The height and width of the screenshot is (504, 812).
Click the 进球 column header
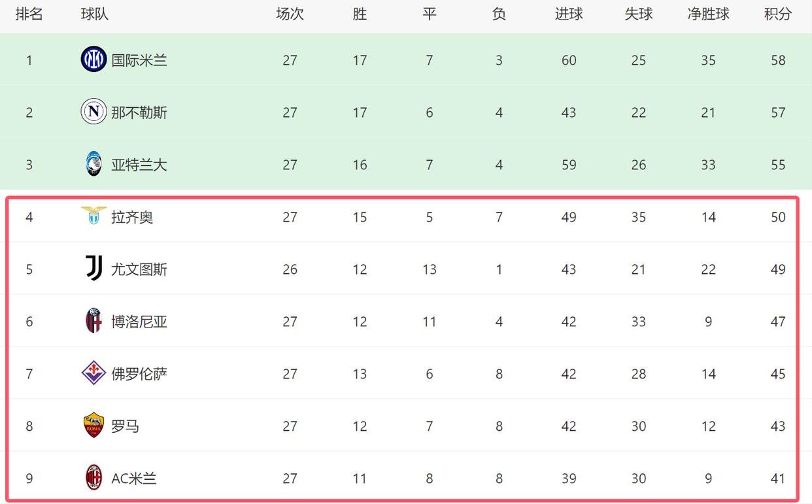(569, 14)
